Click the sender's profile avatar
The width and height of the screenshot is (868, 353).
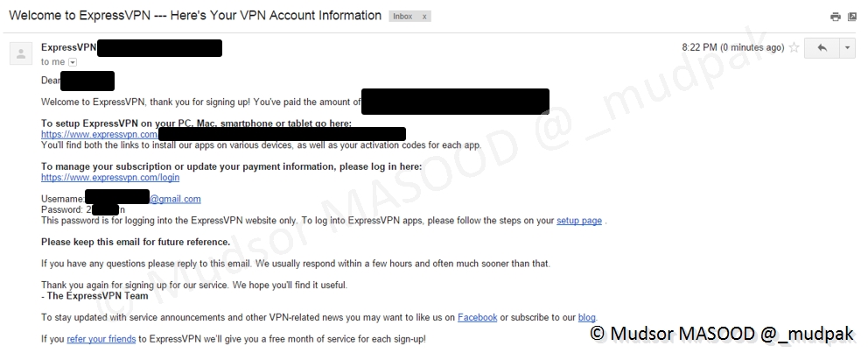20,53
